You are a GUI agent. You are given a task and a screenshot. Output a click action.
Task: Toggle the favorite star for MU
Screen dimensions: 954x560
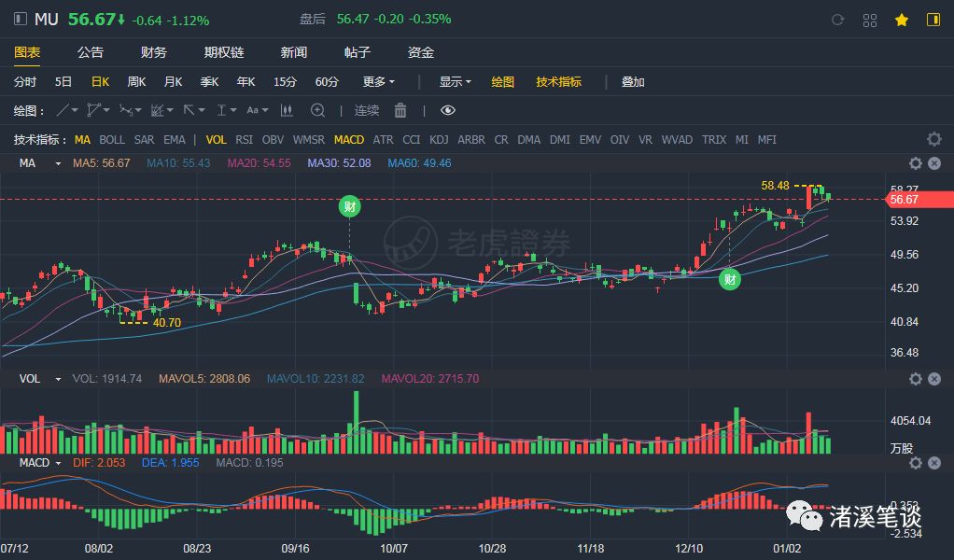902,20
